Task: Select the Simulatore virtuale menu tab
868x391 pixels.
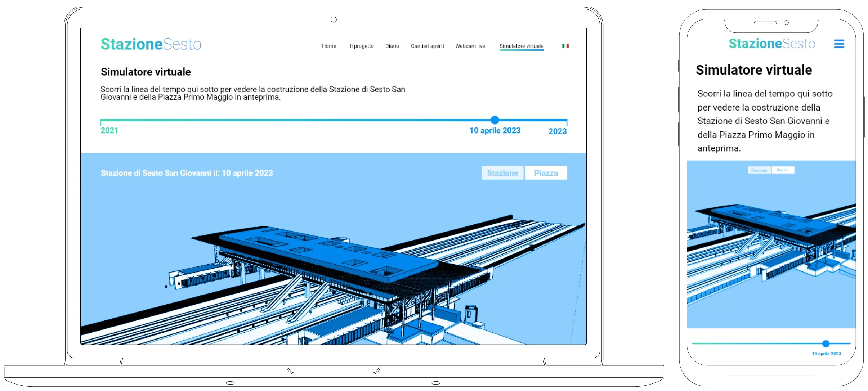Action: pyautogui.click(x=522, y=46)
